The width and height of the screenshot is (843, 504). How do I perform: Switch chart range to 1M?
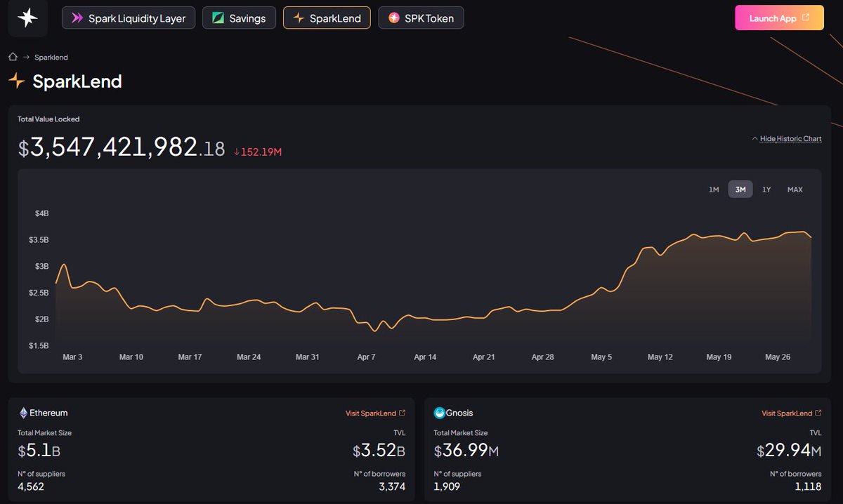pos(714,190)
